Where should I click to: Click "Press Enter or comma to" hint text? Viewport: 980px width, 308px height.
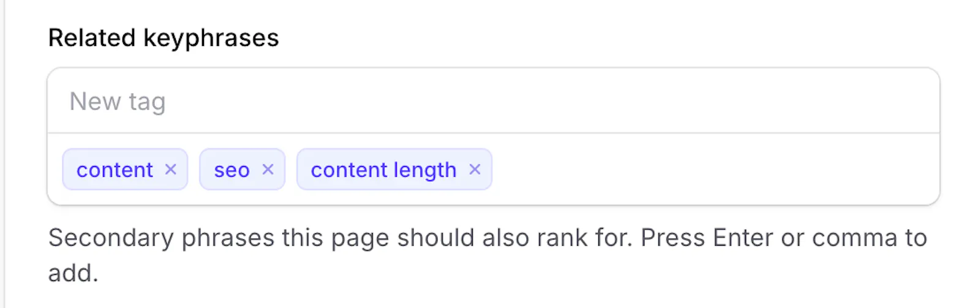(784, 238)
